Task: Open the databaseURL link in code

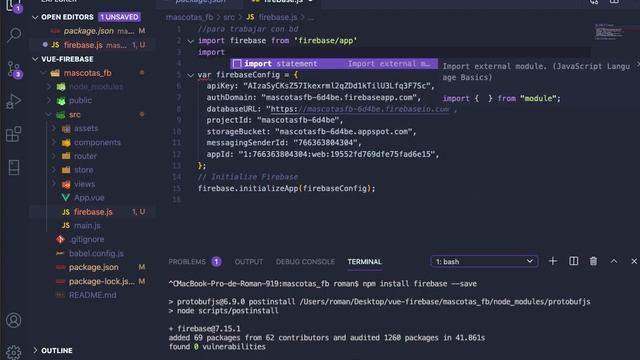Action: click(x=360, y=109)
